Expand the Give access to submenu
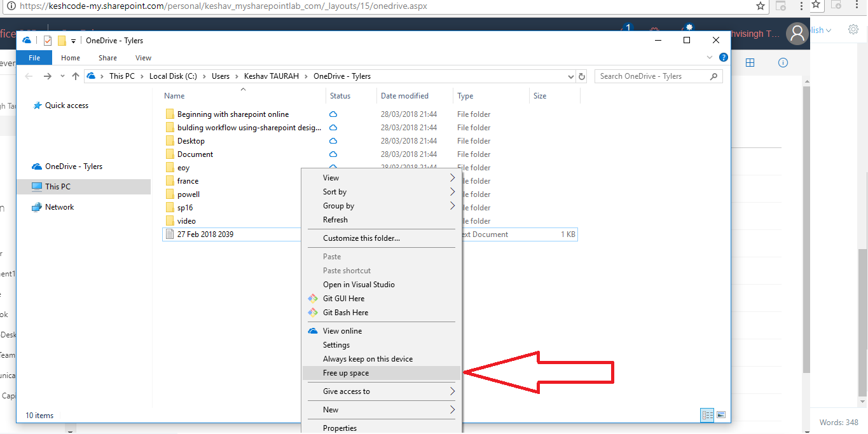The height and width of the screenshot is (434, 868). [x=453, y=391]
